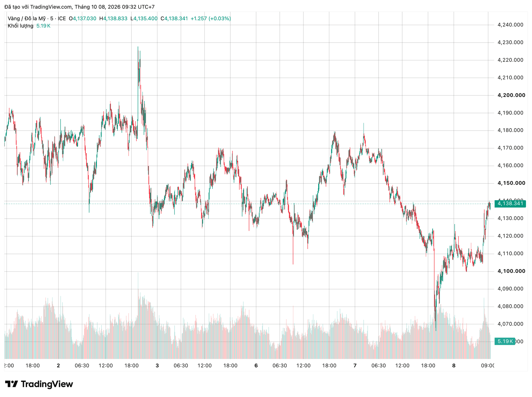Click the 4,230.000 price axis label
Image resolution: width=532 pixels, height=397 pixels.
pos(510,42)
